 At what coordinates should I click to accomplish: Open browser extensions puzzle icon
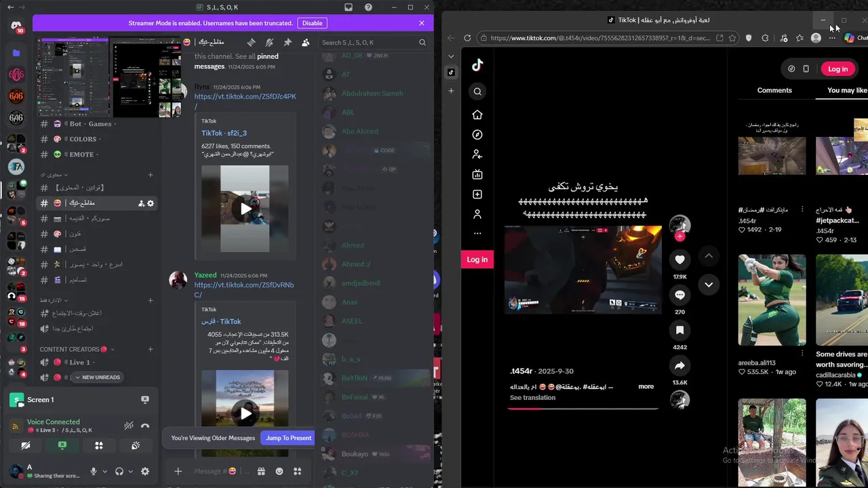[x=765, y=38]
